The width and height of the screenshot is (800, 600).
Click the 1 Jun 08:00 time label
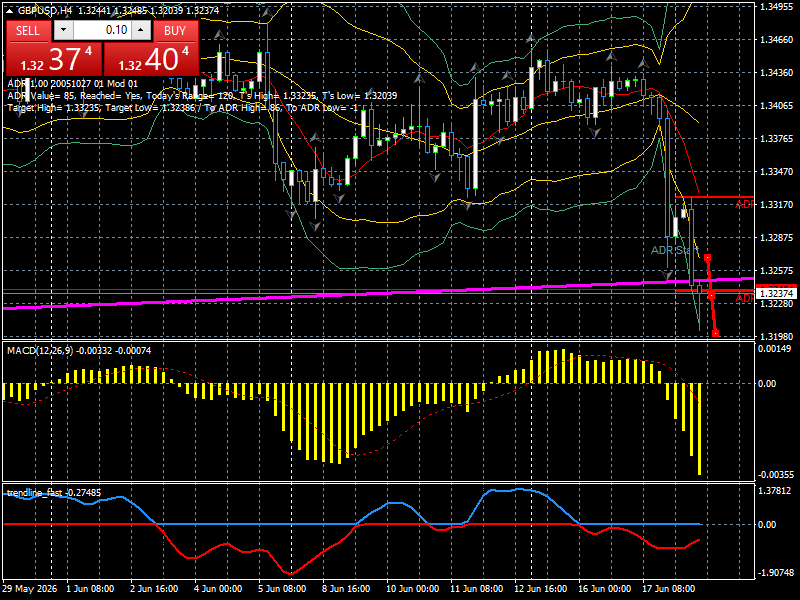click(90, 589)
